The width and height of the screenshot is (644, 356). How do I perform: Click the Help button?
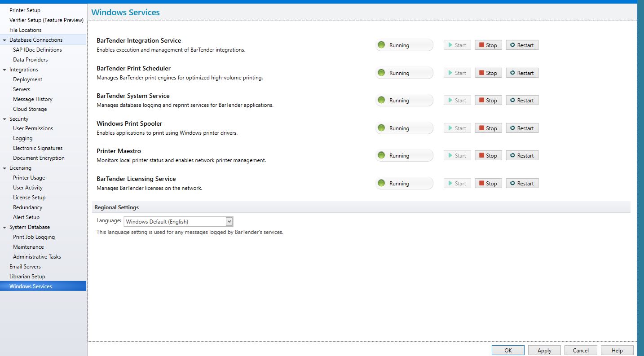click(x=617, y=351)
